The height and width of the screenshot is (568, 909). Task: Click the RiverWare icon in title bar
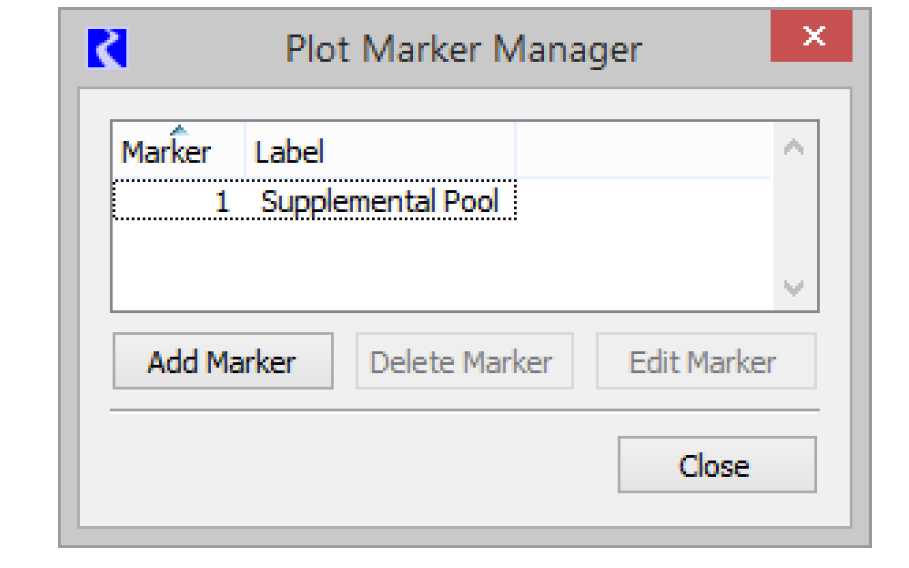click(x=107, y=49)
